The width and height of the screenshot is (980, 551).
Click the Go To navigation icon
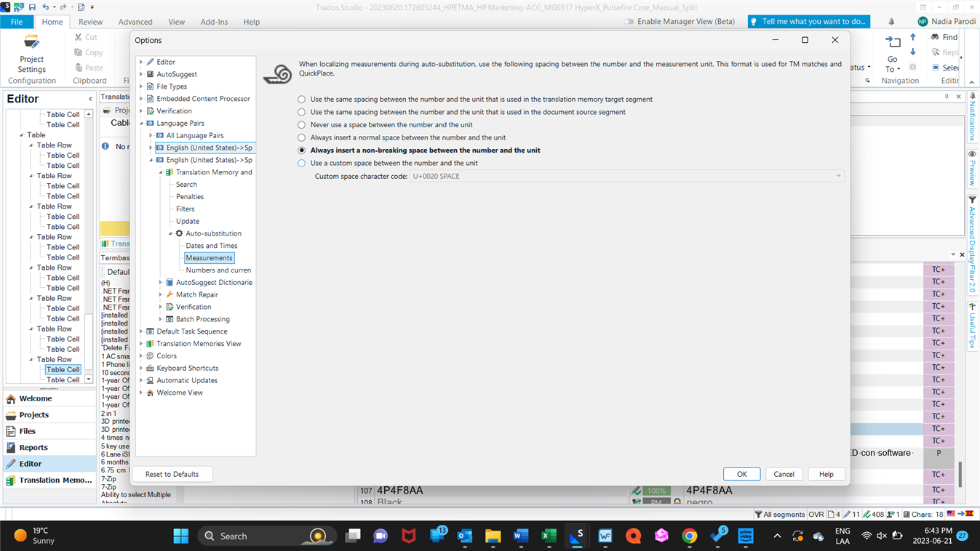[x=893, y=42]
